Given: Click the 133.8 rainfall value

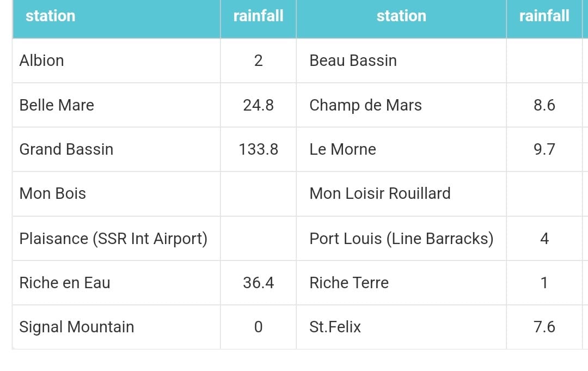Looking at the screenshot, I should point(258,149).
